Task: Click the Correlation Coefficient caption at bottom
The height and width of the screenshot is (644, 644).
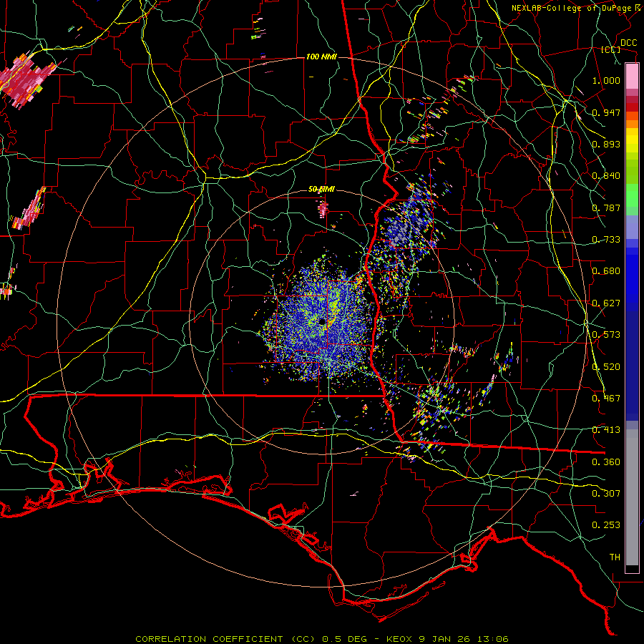Action: point(322,639)
